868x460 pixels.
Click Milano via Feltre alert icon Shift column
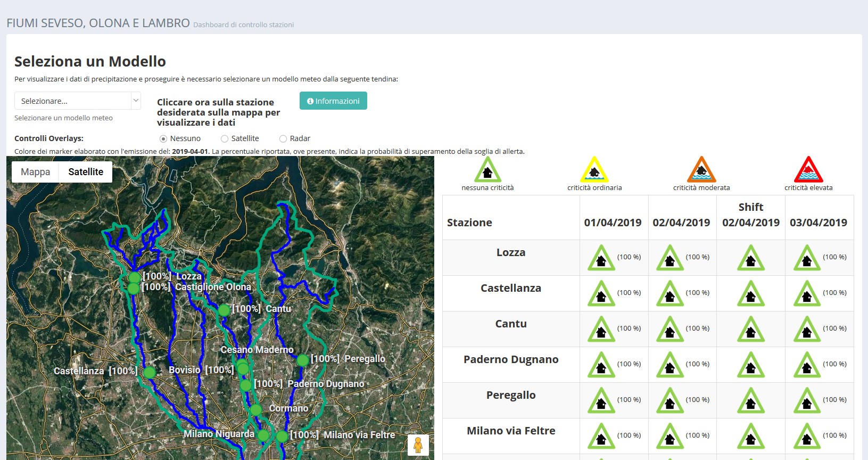751,436
